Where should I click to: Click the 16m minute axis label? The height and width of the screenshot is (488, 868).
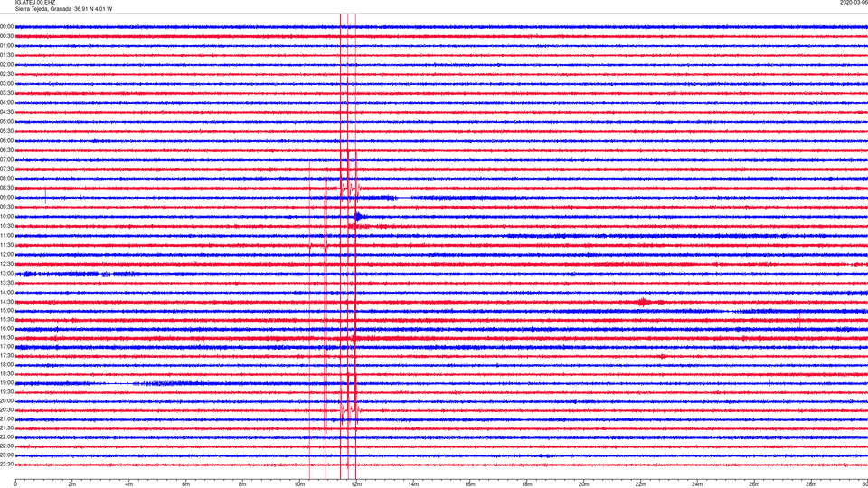click(470, 484)
